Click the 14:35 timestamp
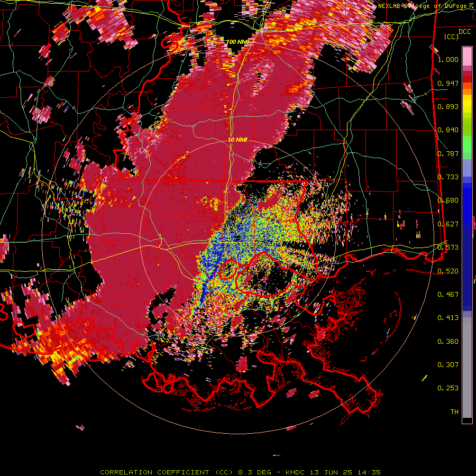Viewport: 476px width, 476px height. click(368, 472)
